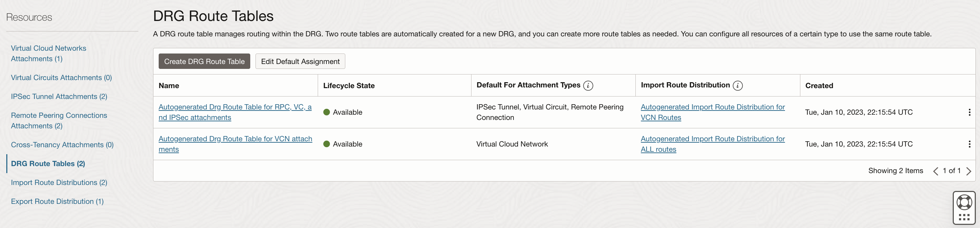Open Virtual Cloud Networks Attachments in sidebar
The height and width of the screenshot is (228, 980).
point(48,53)
